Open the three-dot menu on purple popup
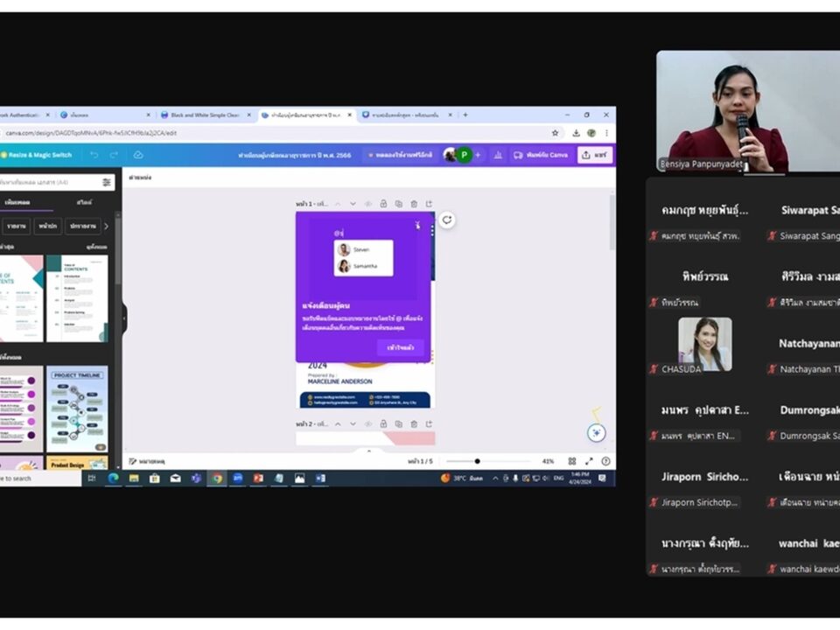Image resolution: width=840 pixels, height=630 pixels. [431, 231]
